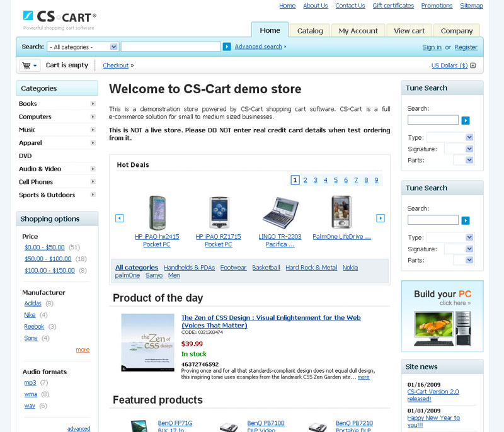Click the search go arrow button in header
The width and height of the screenshot is (504, 432).
click(x=227, y=47)
